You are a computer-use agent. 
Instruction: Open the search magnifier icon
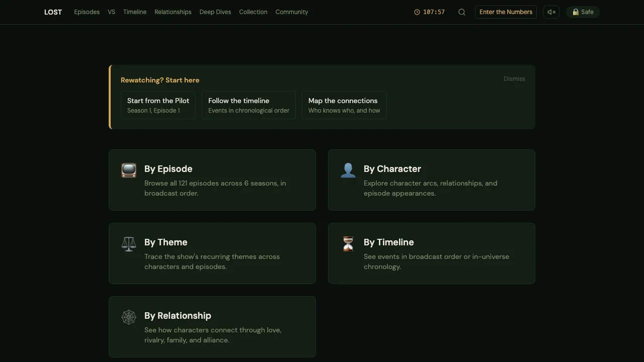tap(462, 12)
